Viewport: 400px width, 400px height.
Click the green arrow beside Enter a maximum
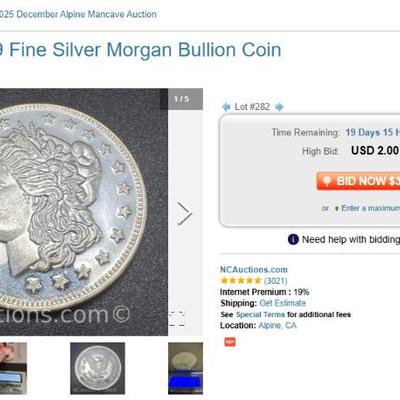[337, 209]
